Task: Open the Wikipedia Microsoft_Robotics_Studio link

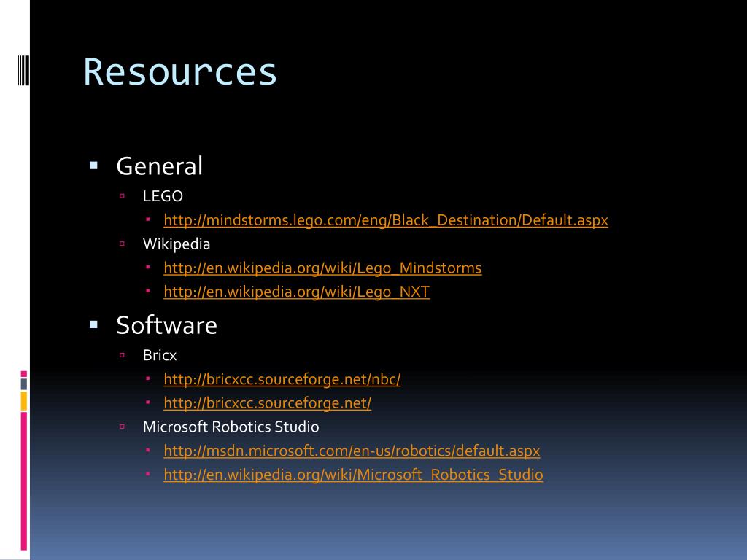Action: tap(353, 475)
